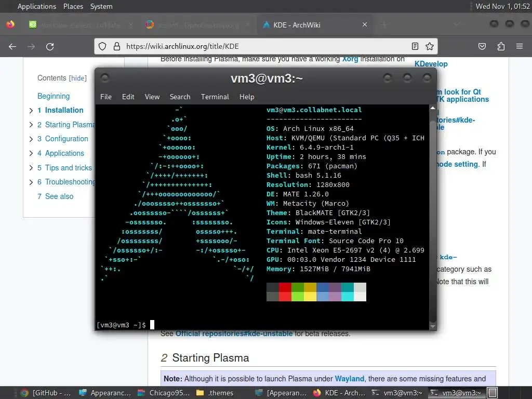Viewport: 532px width, 399px height.
Task: Open the terminal File menu
Action: click(x=106, y=97)
